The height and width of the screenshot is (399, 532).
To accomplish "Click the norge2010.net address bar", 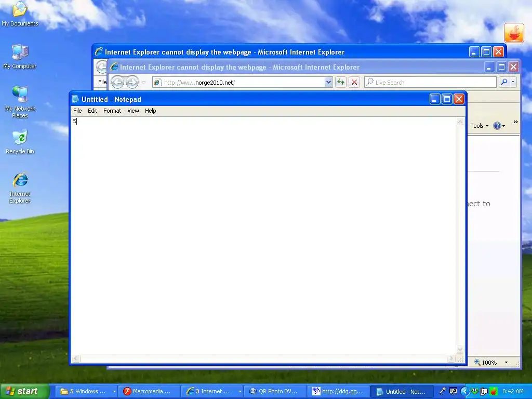I will click(x=242, y=82).
